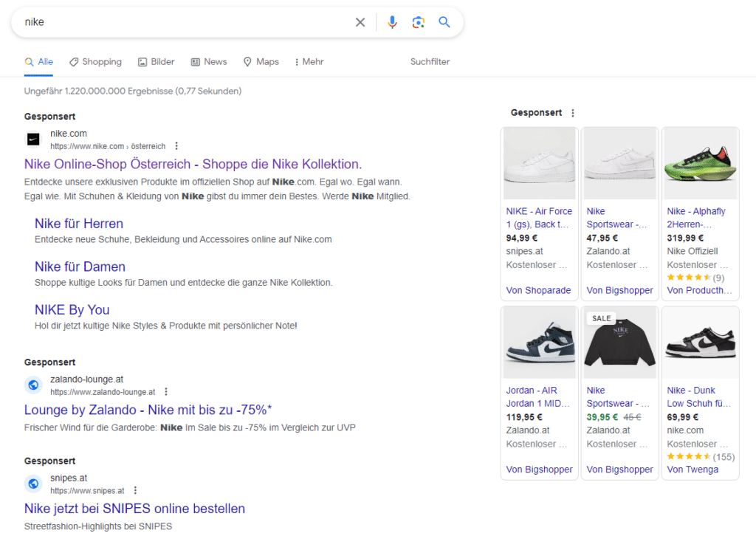Click the black Nike sweatshirt SALE image
This screenshot has width=756, height=536.
(620, 343)
